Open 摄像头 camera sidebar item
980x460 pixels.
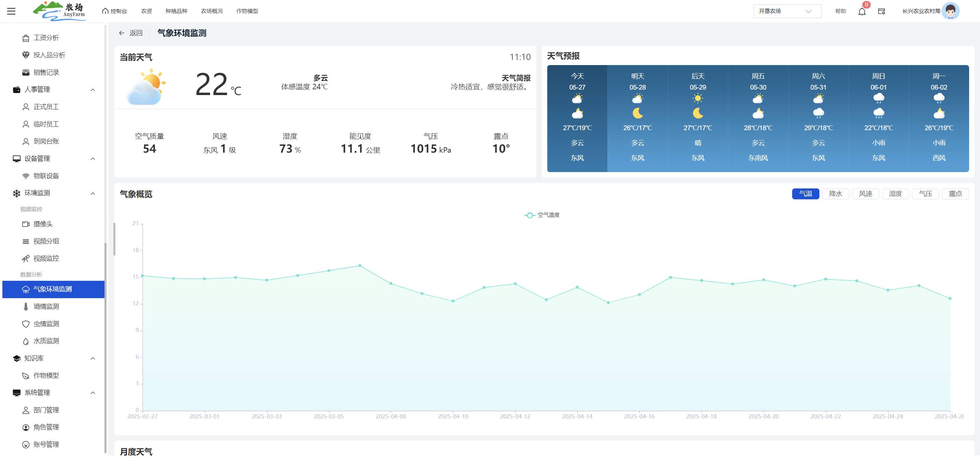point(43,224)
